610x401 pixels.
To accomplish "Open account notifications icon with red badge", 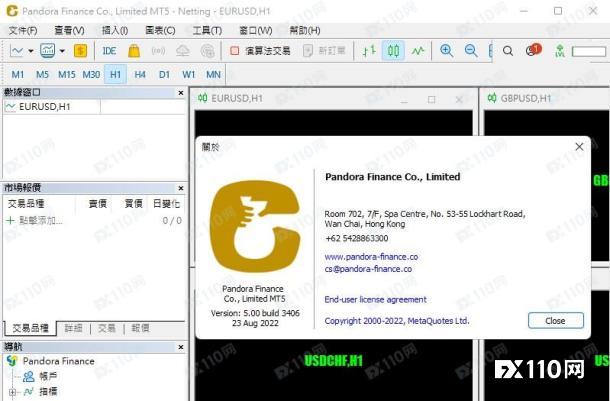I will coord(533,50).
